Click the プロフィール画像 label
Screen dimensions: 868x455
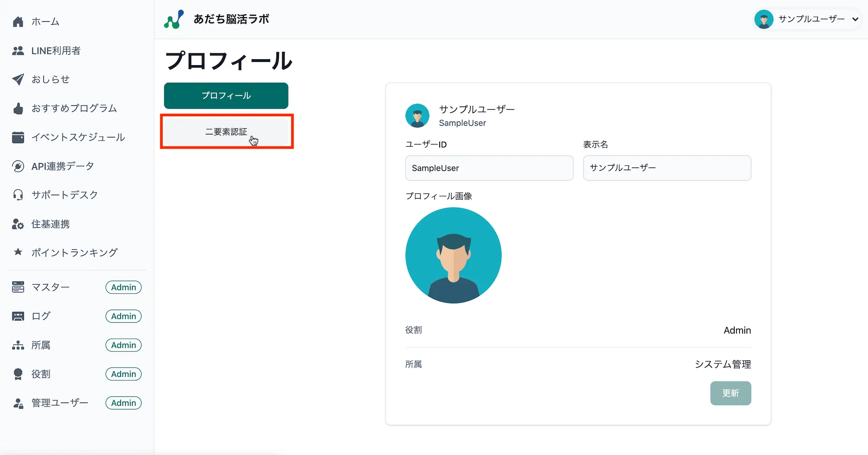[x=438, y=196]
